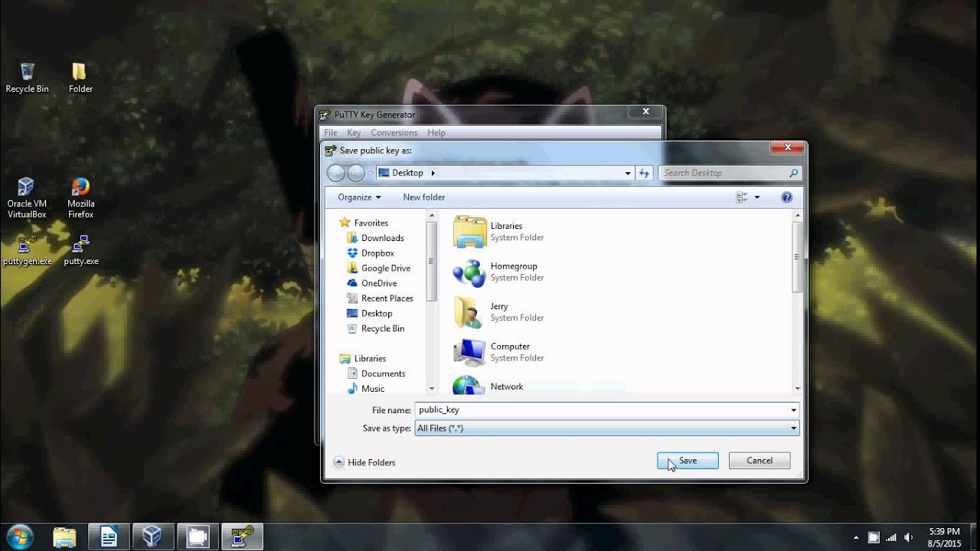Viewport: 980px width, 551px height.
Task: Select Music under Libraries in navigation pane
Action: [366, 389]
